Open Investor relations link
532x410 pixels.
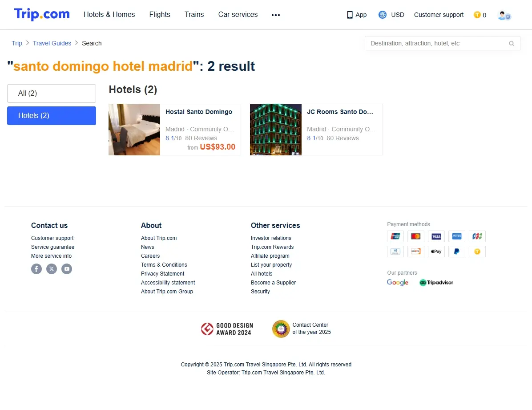click(271, 238)
